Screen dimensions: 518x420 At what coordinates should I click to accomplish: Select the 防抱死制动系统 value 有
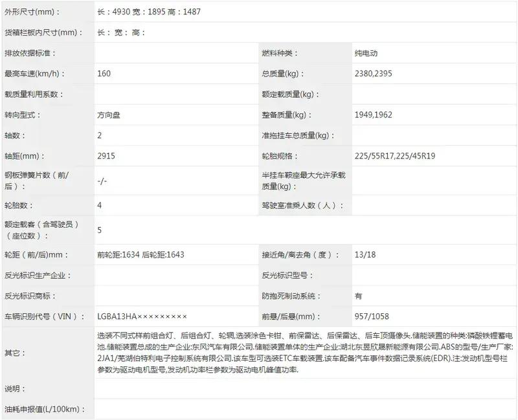359,296
